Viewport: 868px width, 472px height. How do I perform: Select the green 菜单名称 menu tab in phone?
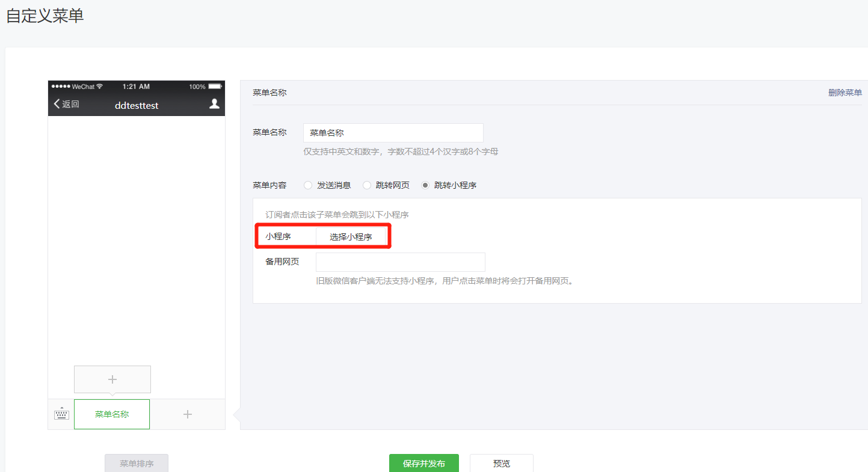(x=112, y=414)
